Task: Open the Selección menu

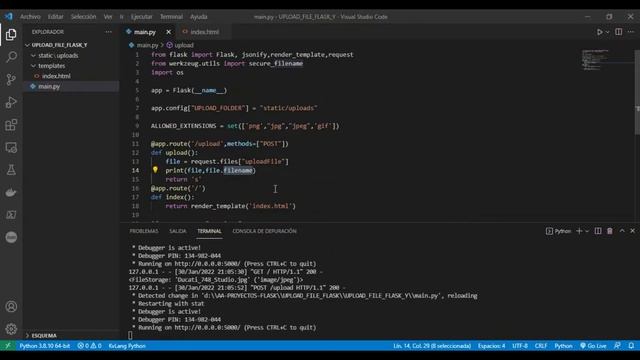Action: (83, 17)
